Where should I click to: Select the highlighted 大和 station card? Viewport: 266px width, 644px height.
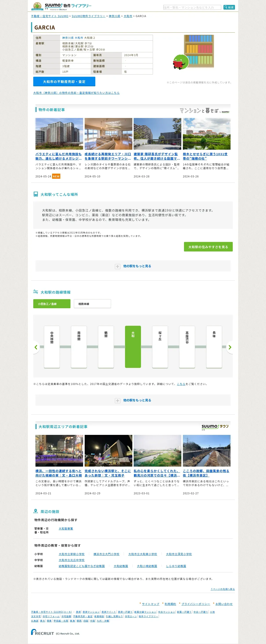[133, 347]
